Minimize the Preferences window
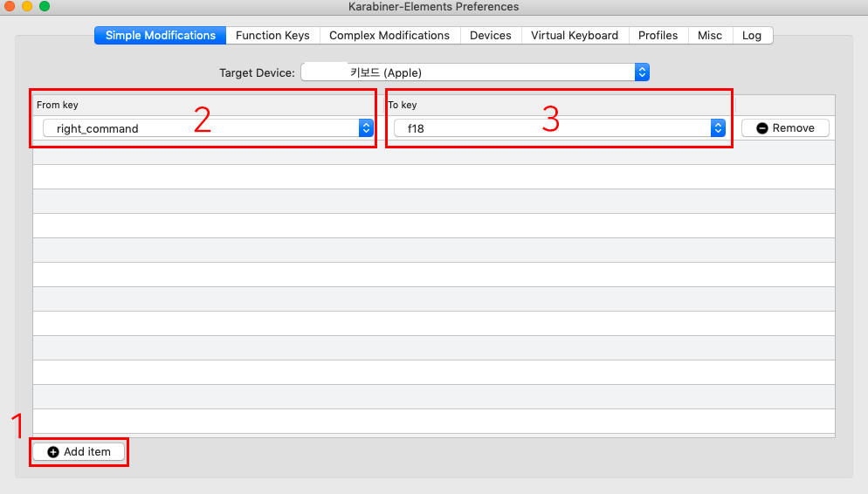Image resolution: width=868 pixels, height=494 pixels. (27, 7)
